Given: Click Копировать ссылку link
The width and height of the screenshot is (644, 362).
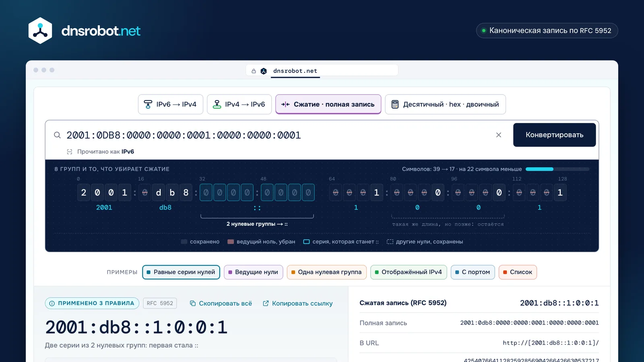Looking at the screenshot, I should [x=298, y=304].
